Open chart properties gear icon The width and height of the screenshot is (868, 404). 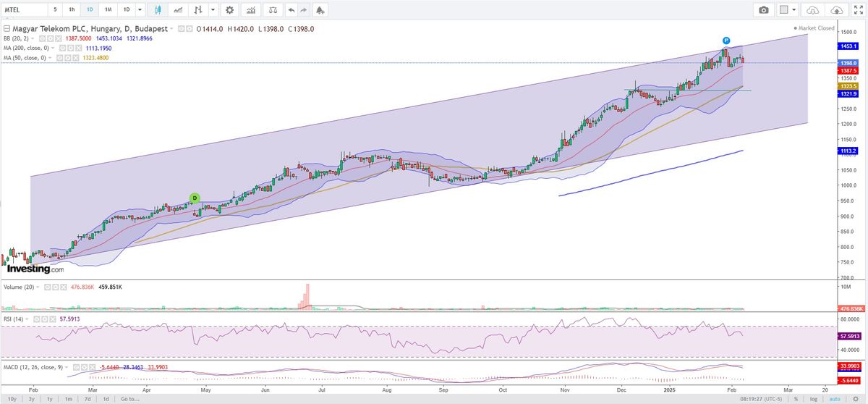(229, 10)
